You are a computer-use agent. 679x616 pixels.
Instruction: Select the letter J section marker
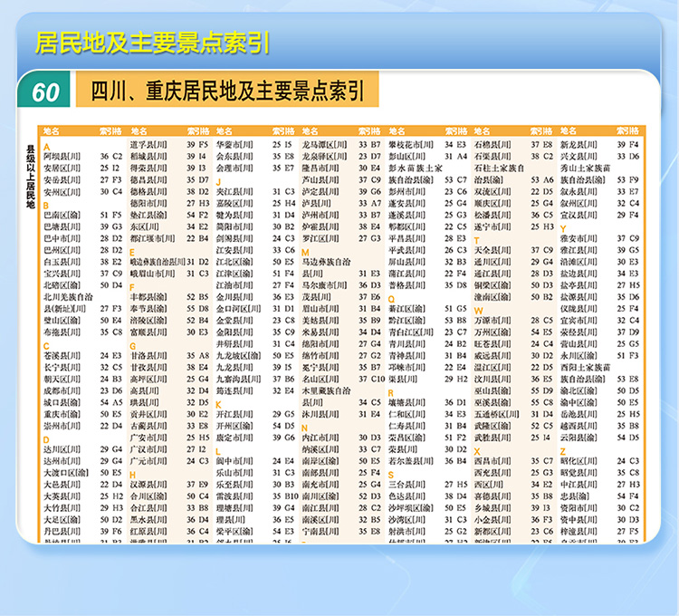[x=218, y=182]
